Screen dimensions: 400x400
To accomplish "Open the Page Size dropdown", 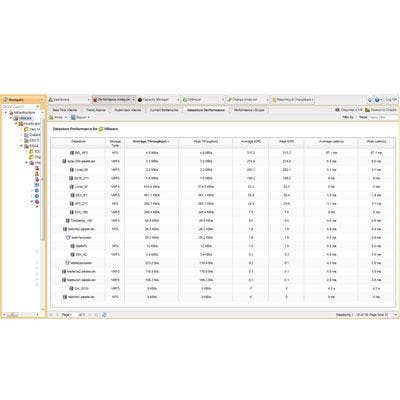I will point(395,314).
